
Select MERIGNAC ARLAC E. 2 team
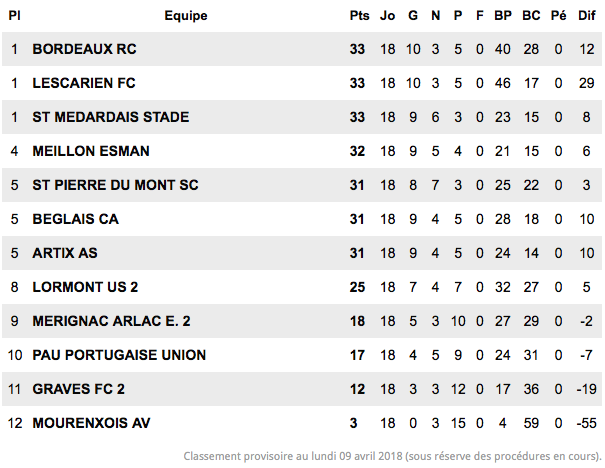click(x=111, y=321)
